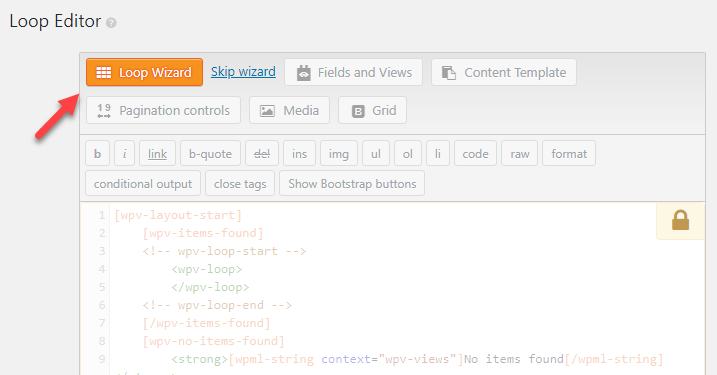This screenshot has width=717, height=375.
Task: Click the [wpv-no-items-found] code line
Action: (214, 341)
